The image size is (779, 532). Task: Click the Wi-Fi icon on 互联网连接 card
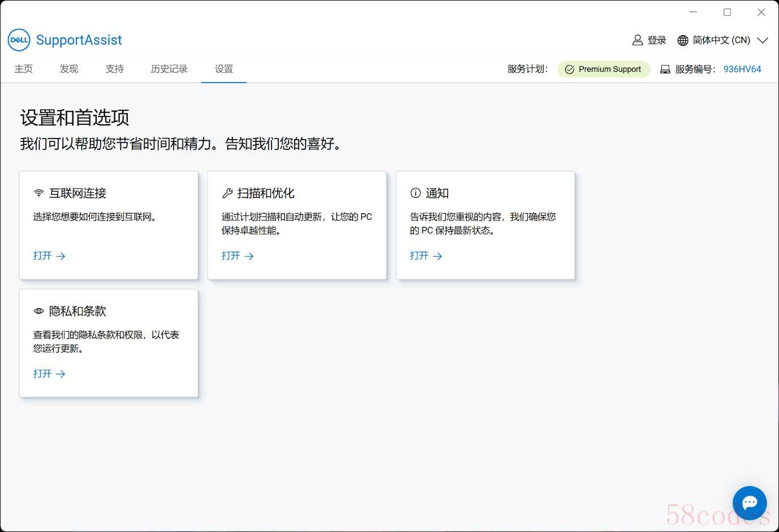click(39, 193)
